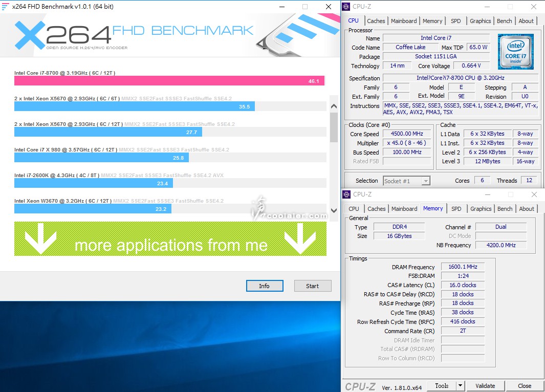Open the Tools dropdown arrow in CPU-Z
Screen dimensions: 545x392
(460, 386)
